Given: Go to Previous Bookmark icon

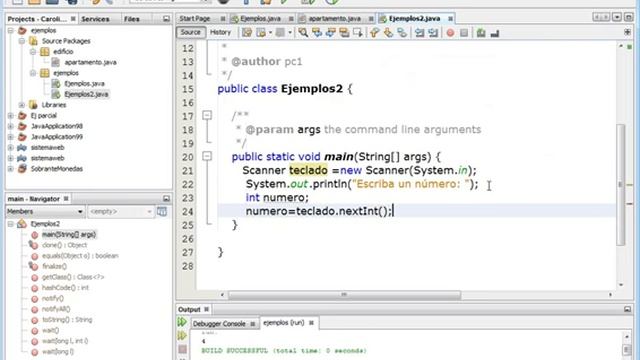Looking at the screenshot, I should pyautogui.click(x=374, y=33).
